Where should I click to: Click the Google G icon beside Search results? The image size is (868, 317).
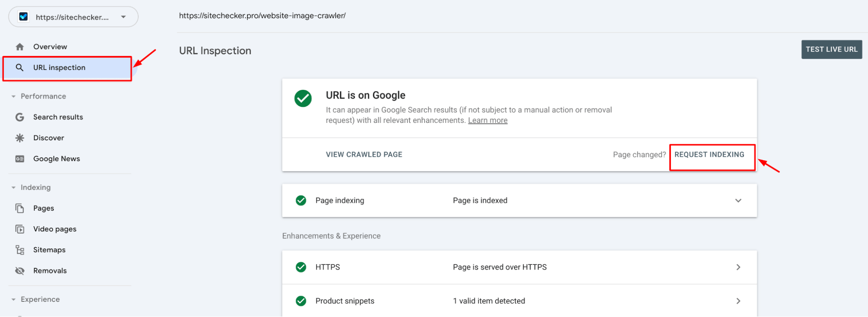20,117
